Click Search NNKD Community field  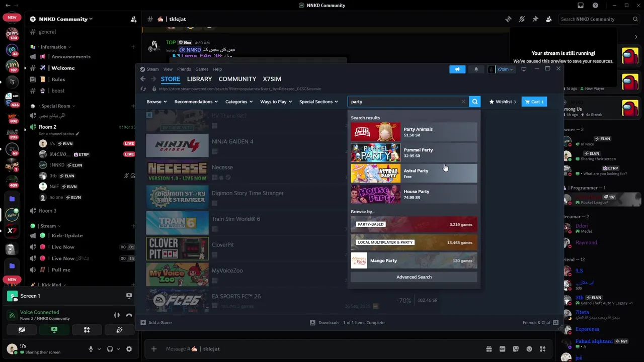tap(599, 19)
